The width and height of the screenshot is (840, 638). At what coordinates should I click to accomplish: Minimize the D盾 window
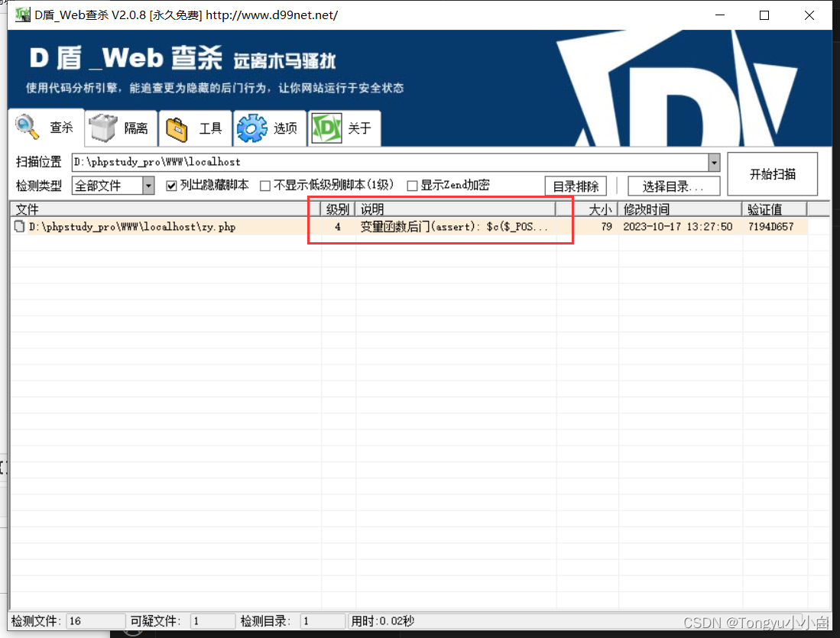tap(719, 15)
